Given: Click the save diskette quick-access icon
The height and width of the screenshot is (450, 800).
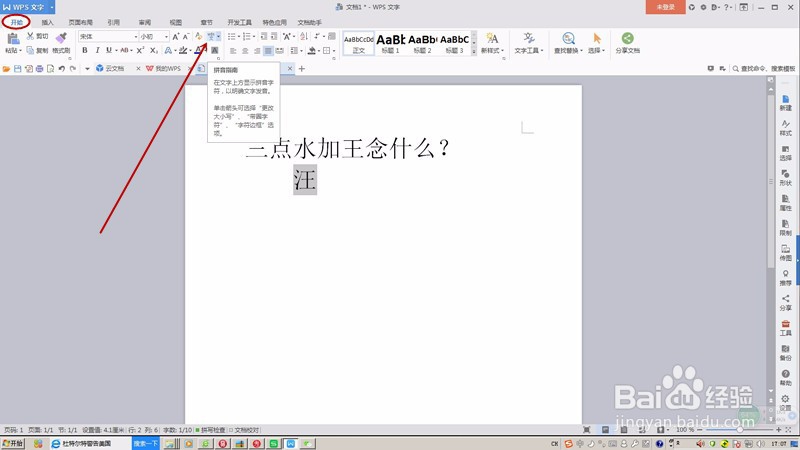Looking at the screenshot, I should pyautogui.click(x=18, y=69).
